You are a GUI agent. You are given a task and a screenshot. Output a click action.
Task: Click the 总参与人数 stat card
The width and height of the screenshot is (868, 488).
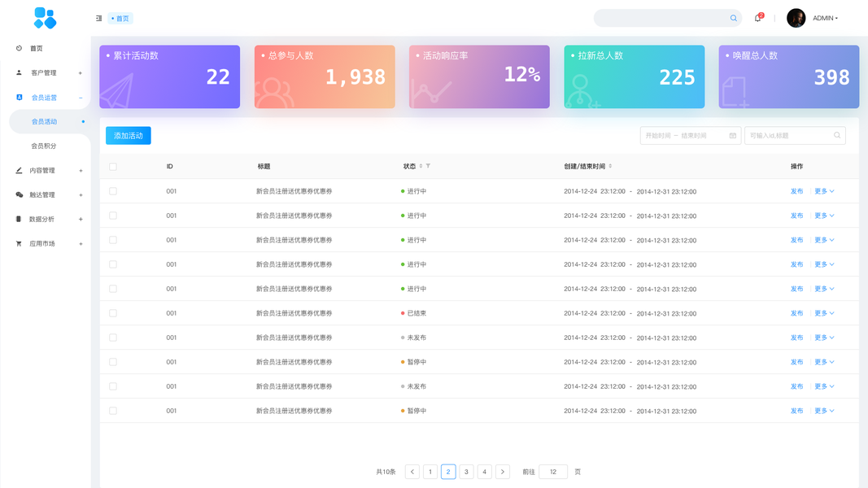tap(325, 76)
